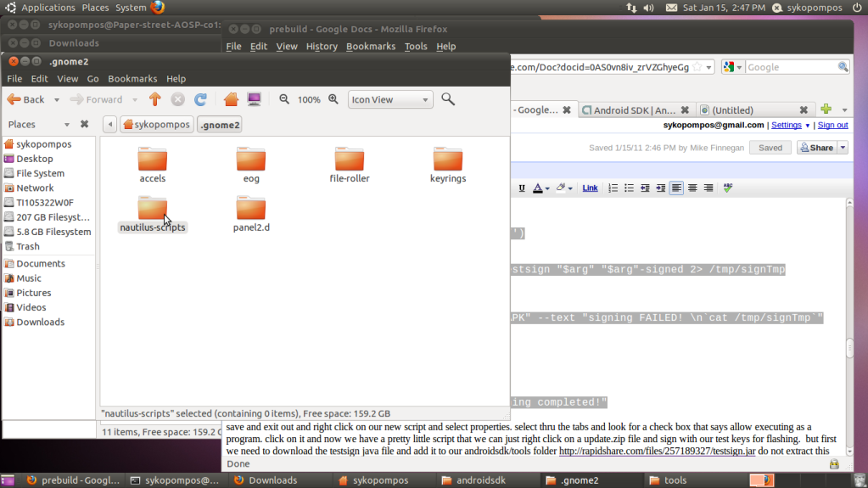
Task: Expand the Share button dropdown arrow
Action: pos(843,148)
